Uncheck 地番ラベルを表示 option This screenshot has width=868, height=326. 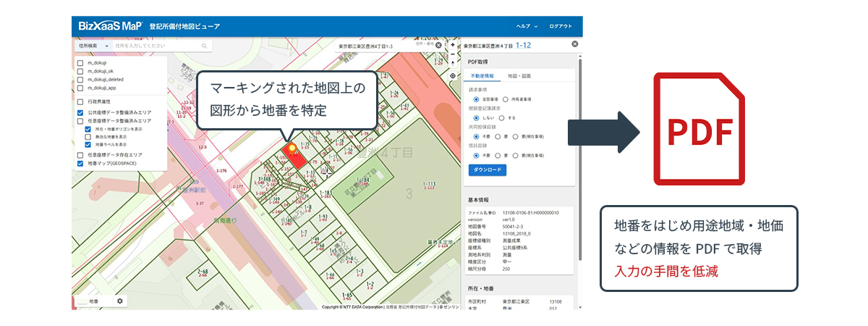tap(88, 144)
